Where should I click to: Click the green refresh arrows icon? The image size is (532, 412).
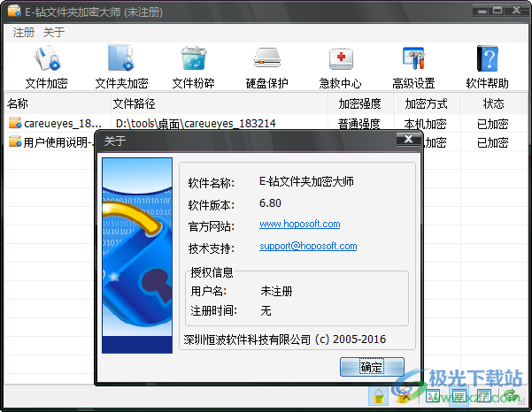click(511, 396)
